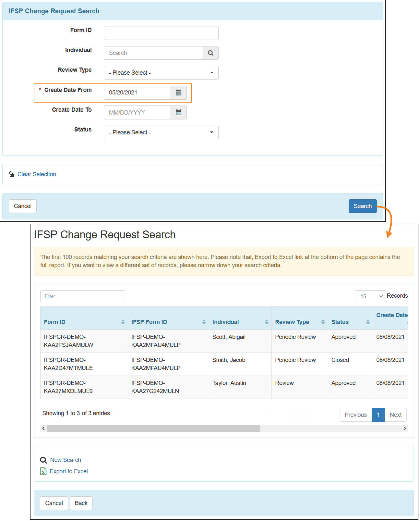The width and height of the screenshot is (420, 521).
Task: Go to the Previous page
Action: [355, 415]
